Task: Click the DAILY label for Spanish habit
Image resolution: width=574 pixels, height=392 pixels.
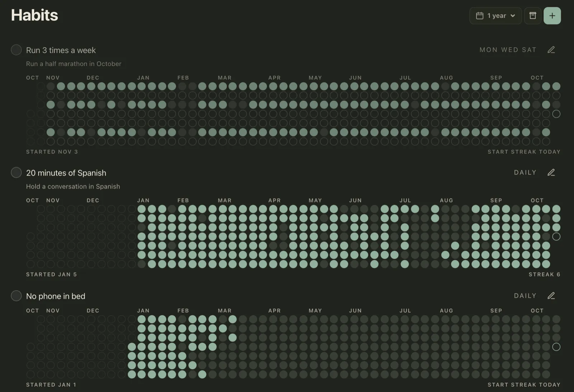Action: (525, 172)
